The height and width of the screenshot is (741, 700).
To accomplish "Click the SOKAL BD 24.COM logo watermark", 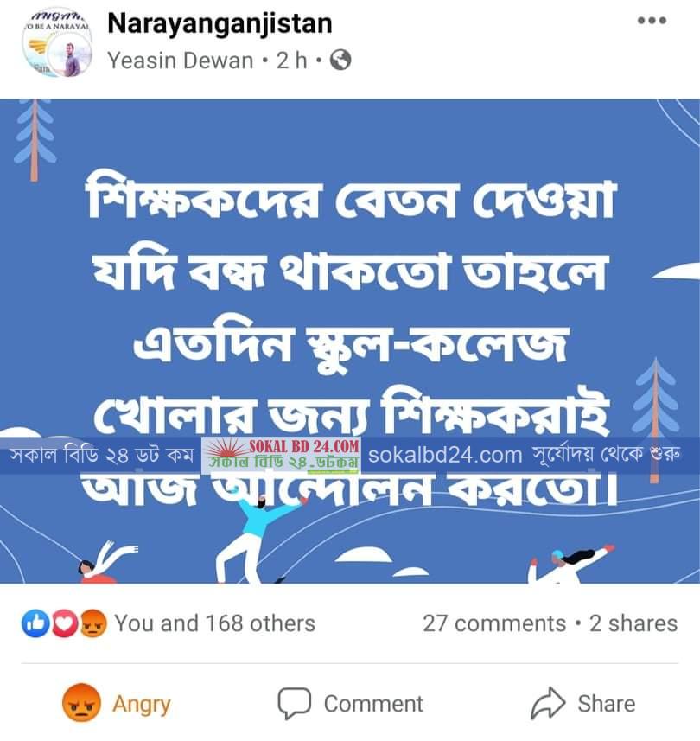I will coord(282,455).
